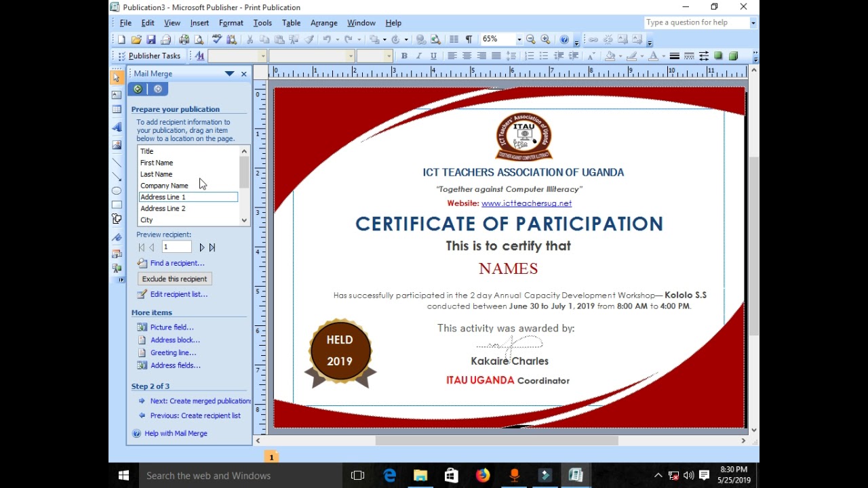The width and height of the screenshot is (868, 488).
Task: Click the Zoom Out magnifier
Action: (x=531, y=39)
